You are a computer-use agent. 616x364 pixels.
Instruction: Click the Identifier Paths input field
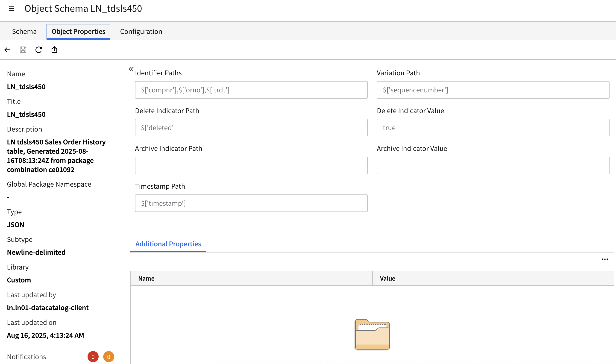coord(251,90)
